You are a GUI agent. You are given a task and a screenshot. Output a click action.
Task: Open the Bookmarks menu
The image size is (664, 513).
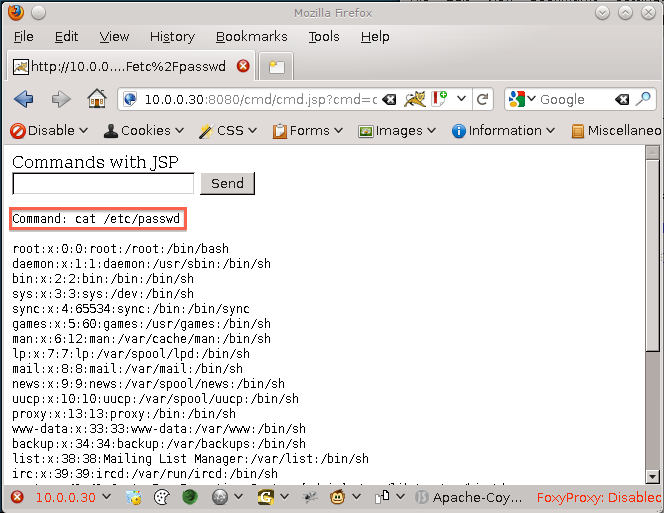(252, 36)
